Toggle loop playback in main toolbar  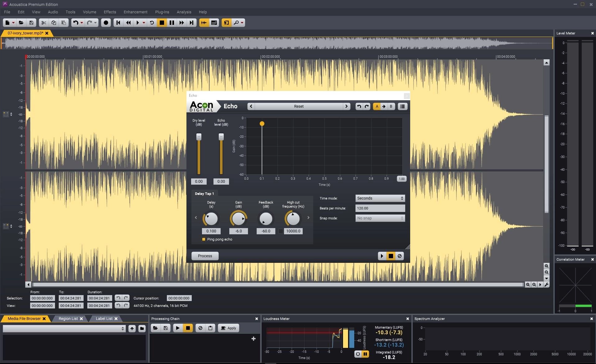pyautogui.click(x=152, y=23)
